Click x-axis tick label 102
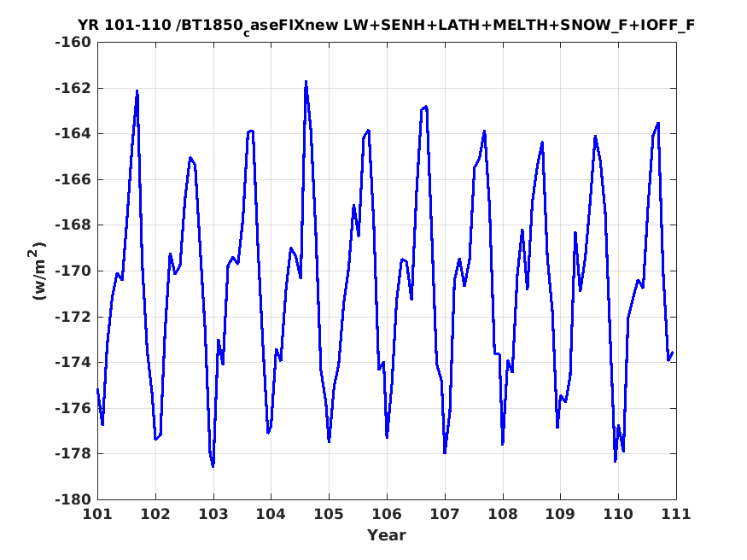The height and width of the screenshot is (560, 747). tap(155, 514)
